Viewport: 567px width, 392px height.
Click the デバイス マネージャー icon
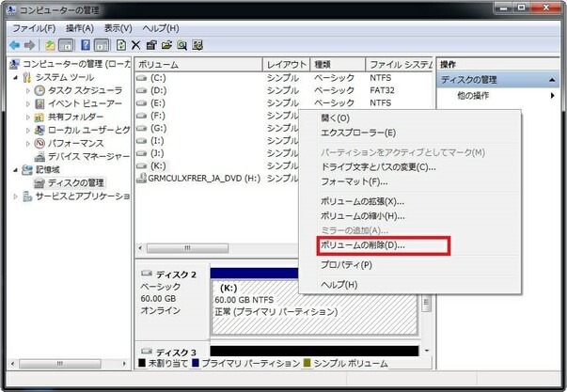pyautogui.click(x=39, y=157)
